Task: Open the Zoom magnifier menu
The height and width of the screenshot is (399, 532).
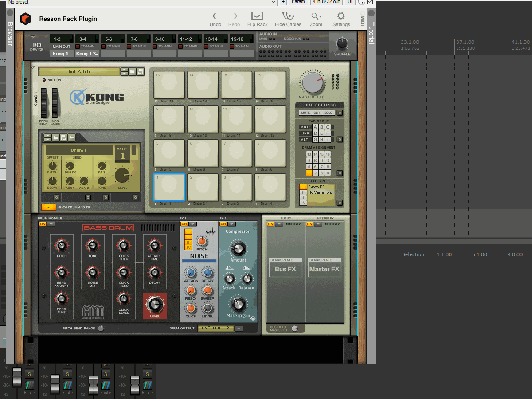Action: 316,16
